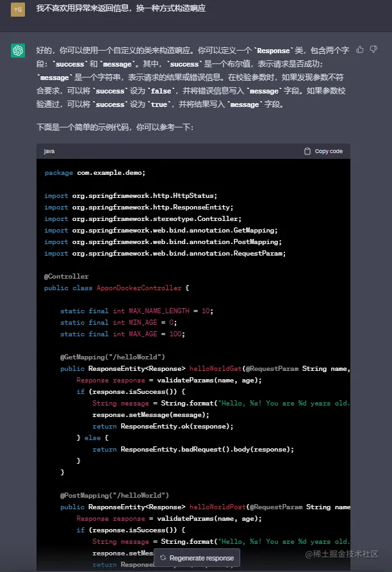Click the MAX_NAME_LENGTH = 10 line
This screenshot has width=392, height=572.
click(136, 311)
